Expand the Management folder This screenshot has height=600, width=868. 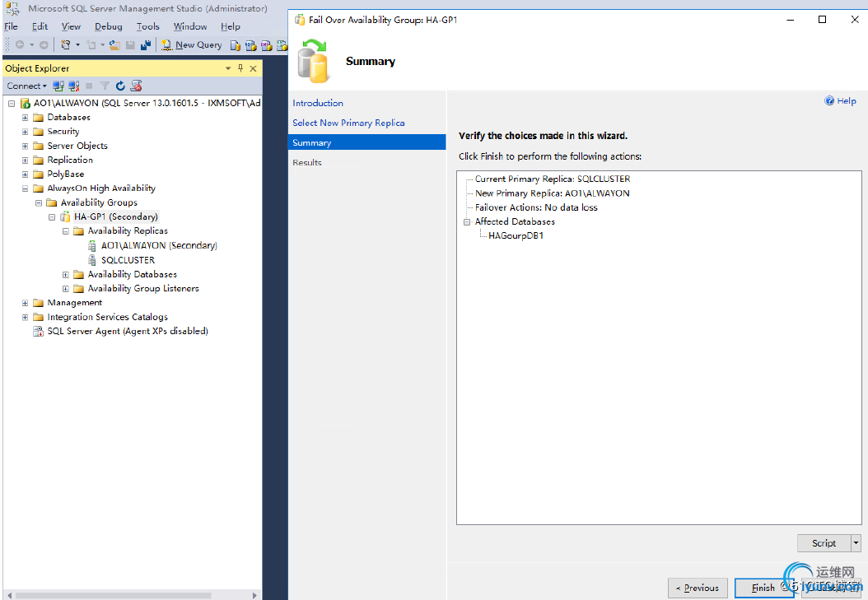pyautogui.click(x=25, y=303)
